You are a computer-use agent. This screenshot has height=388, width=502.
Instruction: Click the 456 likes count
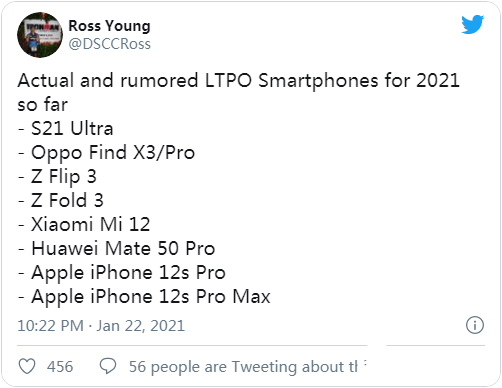[60, 366]
